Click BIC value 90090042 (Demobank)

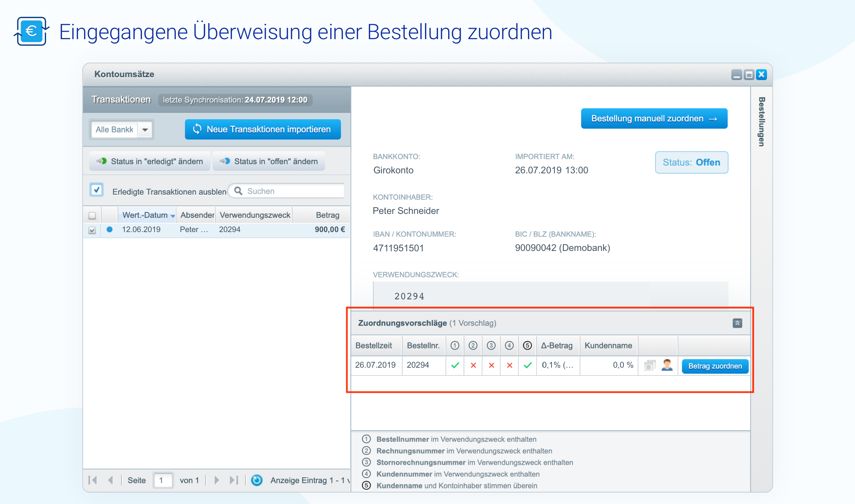pyautogui.click(x=563, y=248)
